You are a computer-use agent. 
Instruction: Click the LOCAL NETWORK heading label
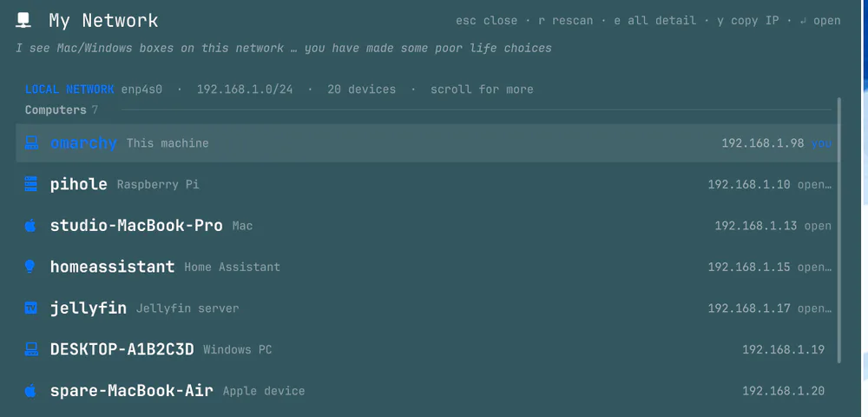click(x=69, y=89)
